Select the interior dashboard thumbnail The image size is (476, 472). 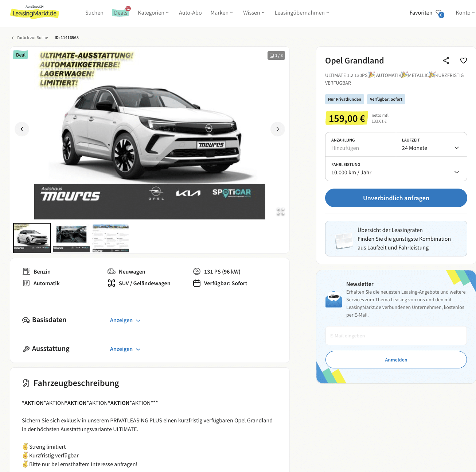click(71, 238)
